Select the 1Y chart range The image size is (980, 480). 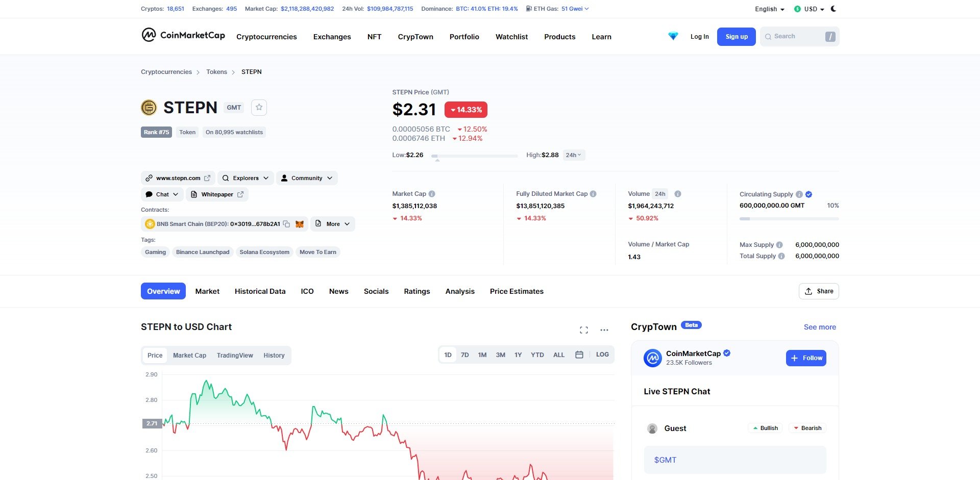coord(518,355)
